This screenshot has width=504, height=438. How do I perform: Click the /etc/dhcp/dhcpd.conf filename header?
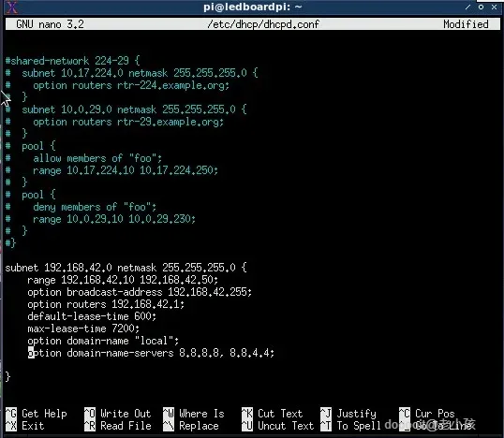(263, 24)
